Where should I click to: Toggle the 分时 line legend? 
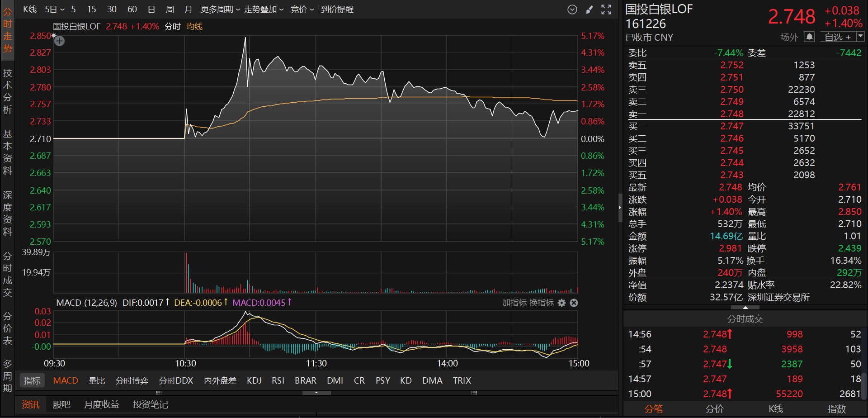tap(172, 27)
